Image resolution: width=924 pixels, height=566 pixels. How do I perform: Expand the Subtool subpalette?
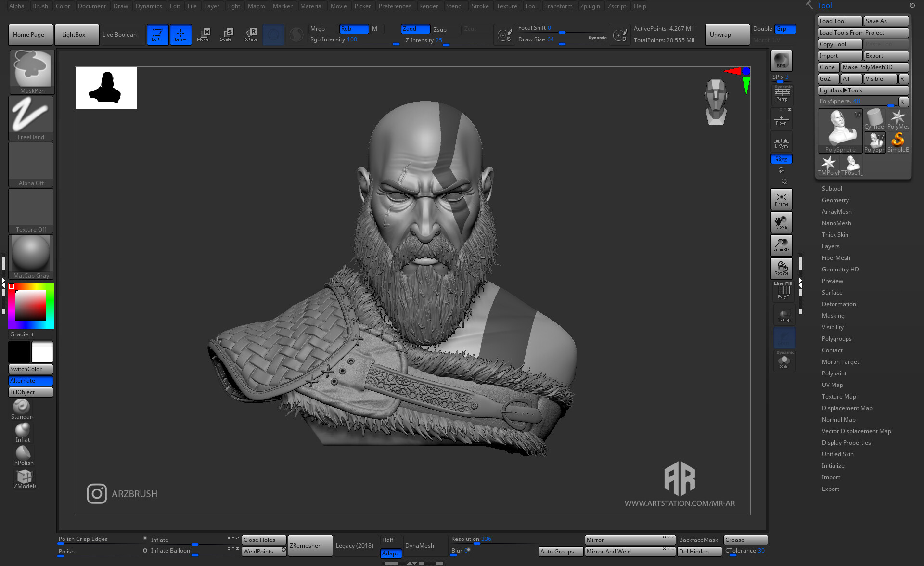pos(832,188)
